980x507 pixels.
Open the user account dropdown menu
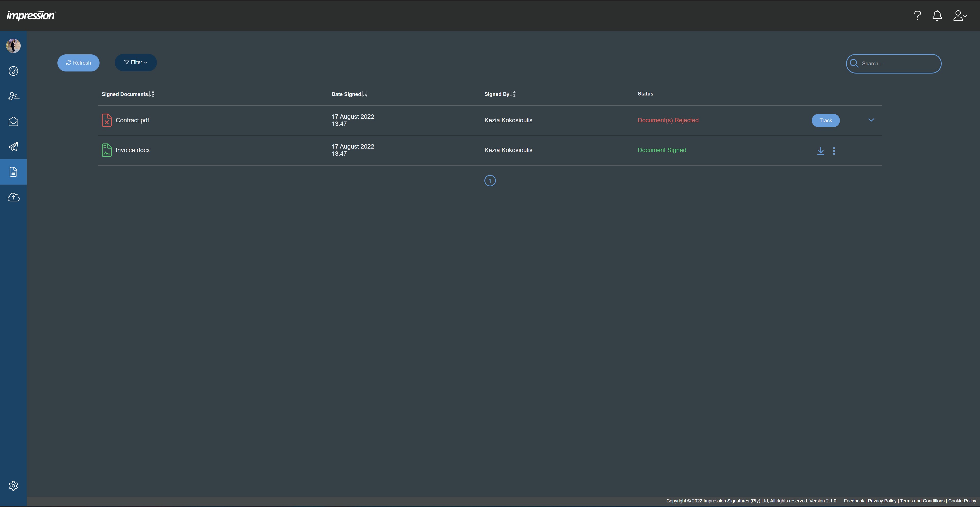[960, 16]
